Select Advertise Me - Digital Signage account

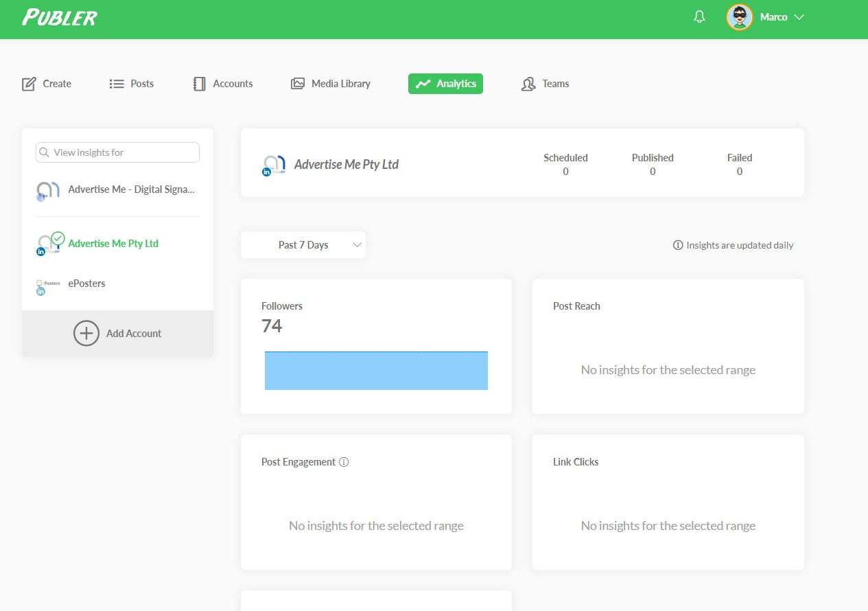tap(130, 189)
